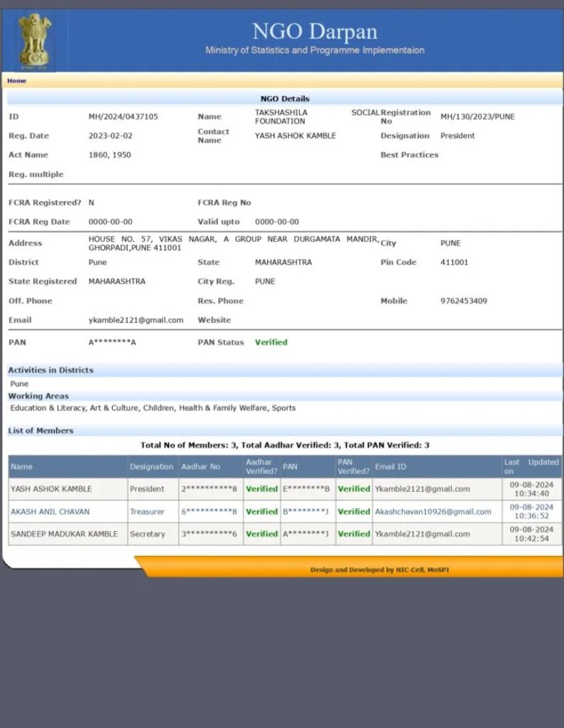Select the NGO ID MH/2024/0437105
Viewport: 564px width, 728px height.
(x=123, y=117)
